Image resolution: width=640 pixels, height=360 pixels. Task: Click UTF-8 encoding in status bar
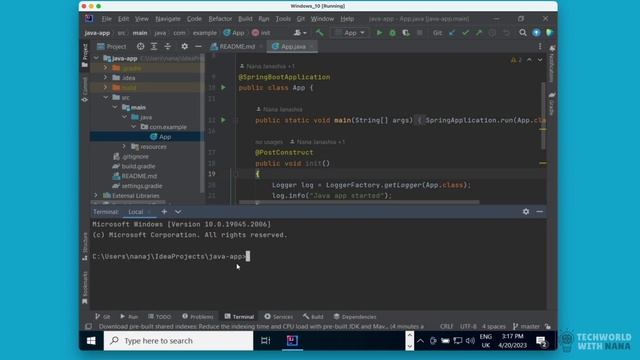[x=468, y=327]
